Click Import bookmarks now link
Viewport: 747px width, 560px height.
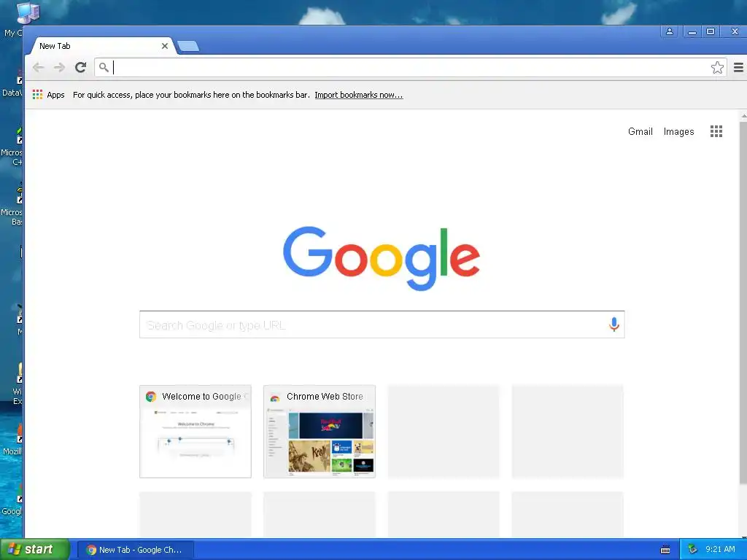point(359,95)
